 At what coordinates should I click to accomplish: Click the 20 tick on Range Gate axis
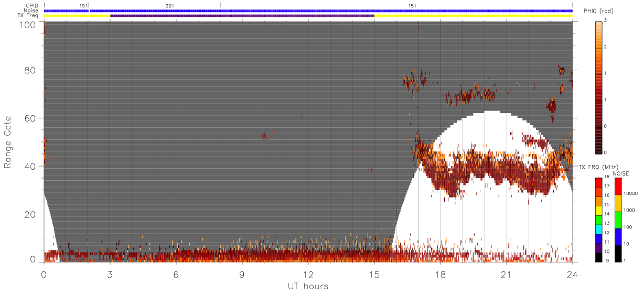30,214
